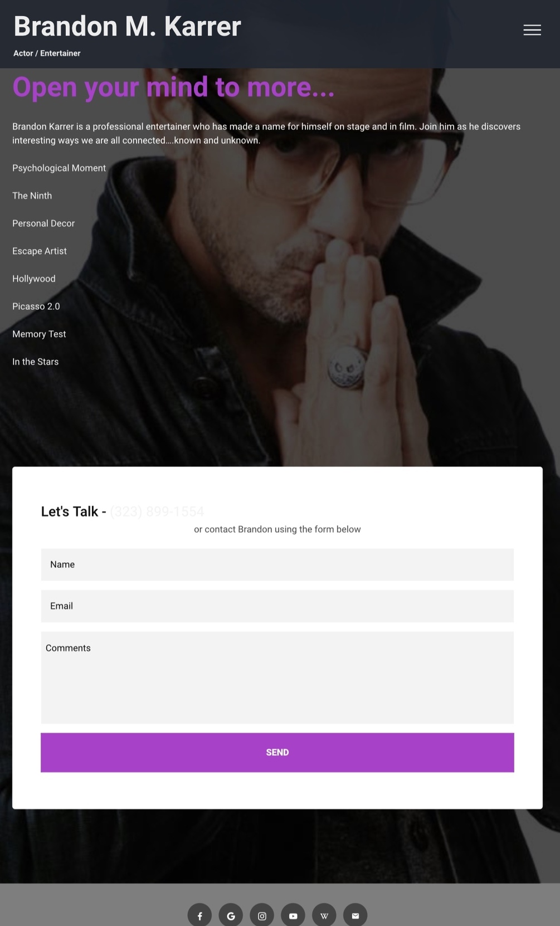
Task: Visit the Facebook social icon
Action: click(x=199, y=915)
